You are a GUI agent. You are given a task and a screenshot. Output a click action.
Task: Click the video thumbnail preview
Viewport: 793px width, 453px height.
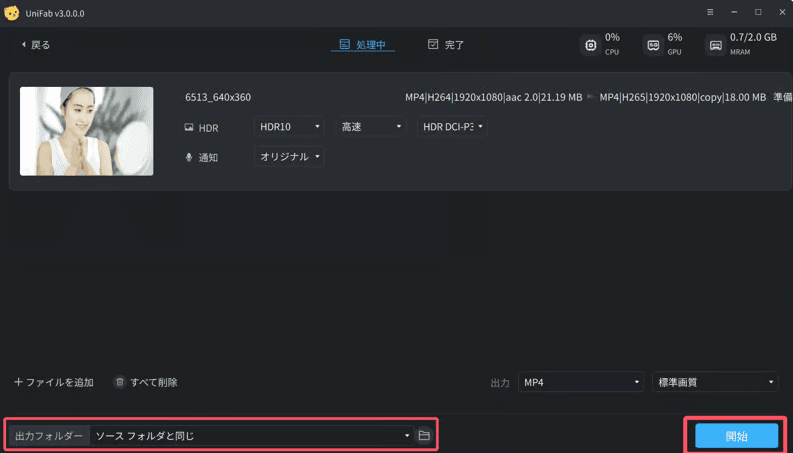(x=87, y=131)
